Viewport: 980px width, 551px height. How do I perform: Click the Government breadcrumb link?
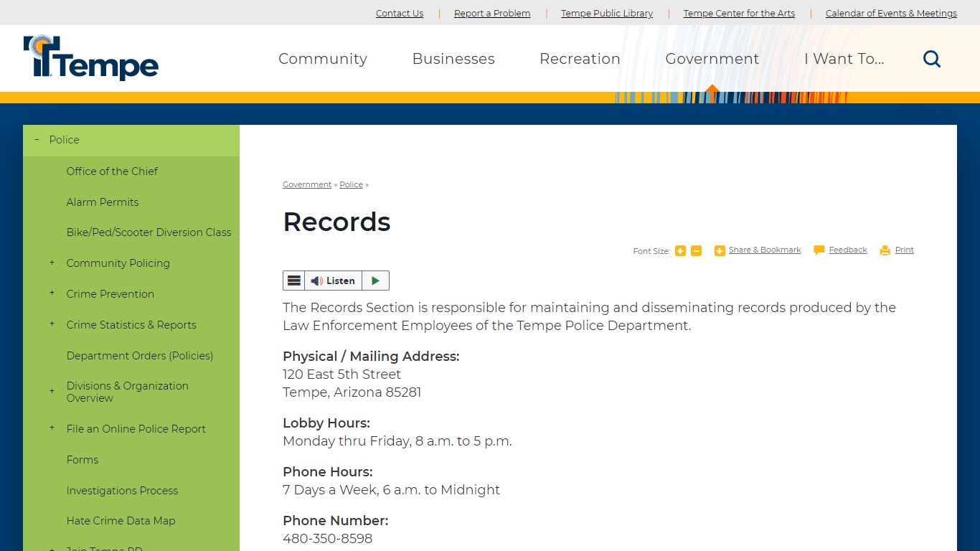307,184
